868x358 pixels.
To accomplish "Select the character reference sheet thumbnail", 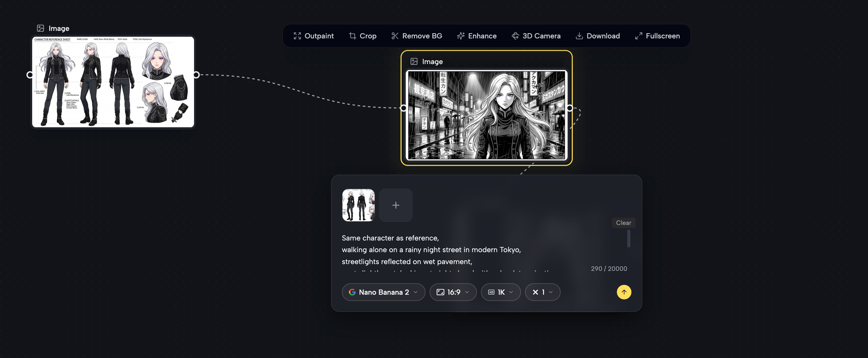I will point(358,205).
